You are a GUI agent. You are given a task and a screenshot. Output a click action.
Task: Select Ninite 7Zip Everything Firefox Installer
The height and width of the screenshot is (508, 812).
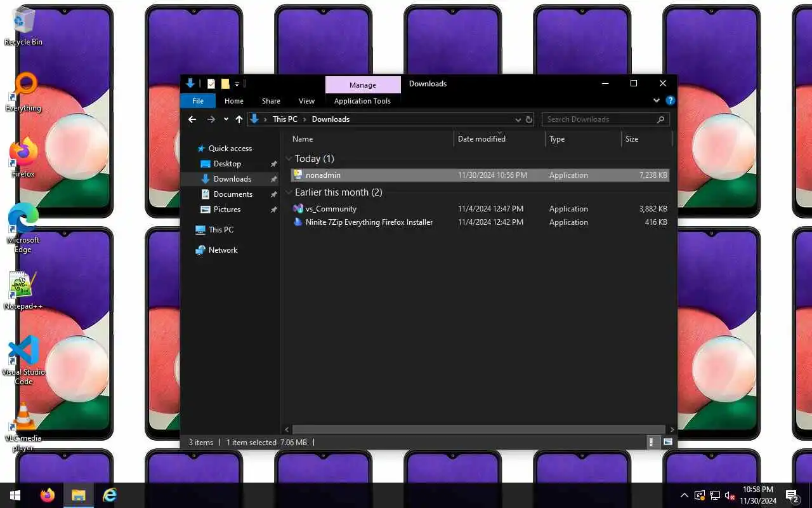(x=480, y=222)
